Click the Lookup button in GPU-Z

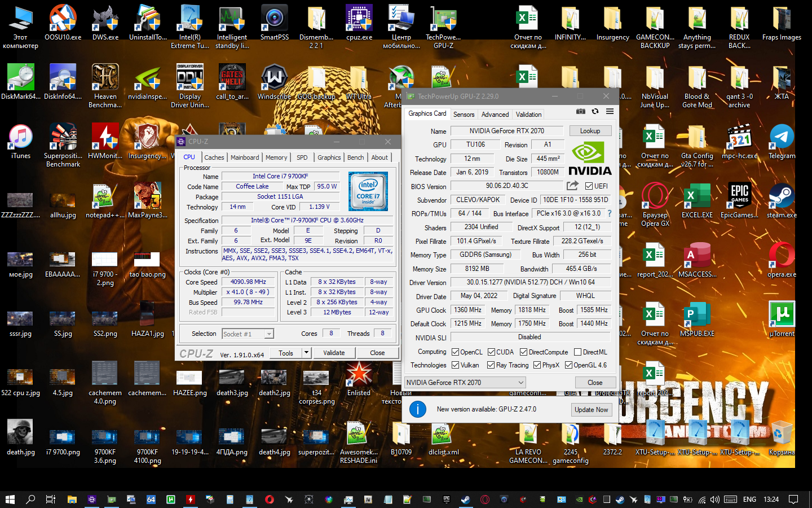pyautogui.click(x=590, y=131)
